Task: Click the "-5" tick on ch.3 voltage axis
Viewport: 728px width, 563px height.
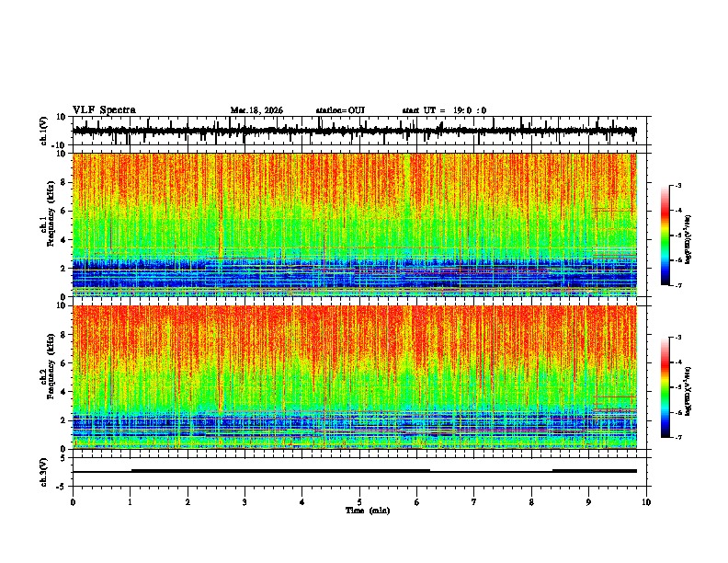Action: 62,487
